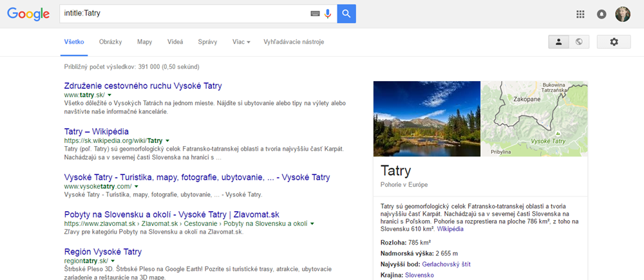The height and width of the screenshot is (280, 644).
Task: Show private results with person icon
Action: coord(558,42)
